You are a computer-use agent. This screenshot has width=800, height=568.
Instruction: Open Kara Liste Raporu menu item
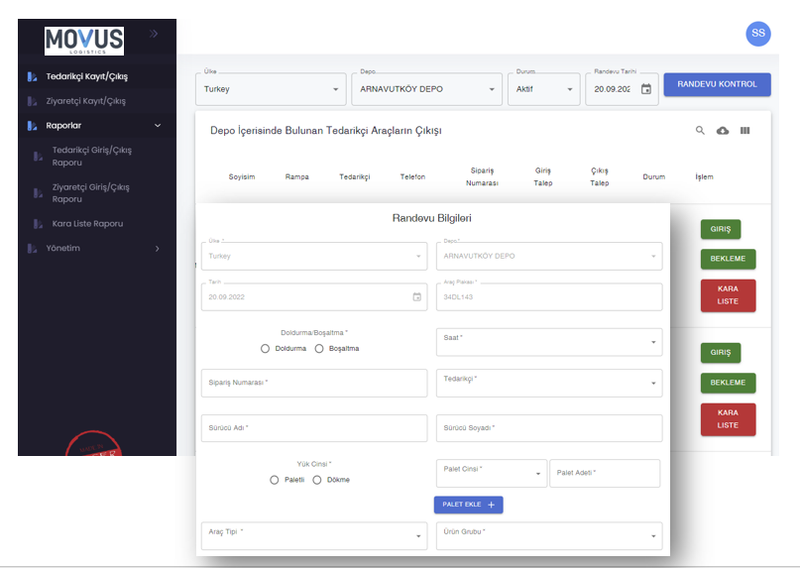tap(87, 224)
